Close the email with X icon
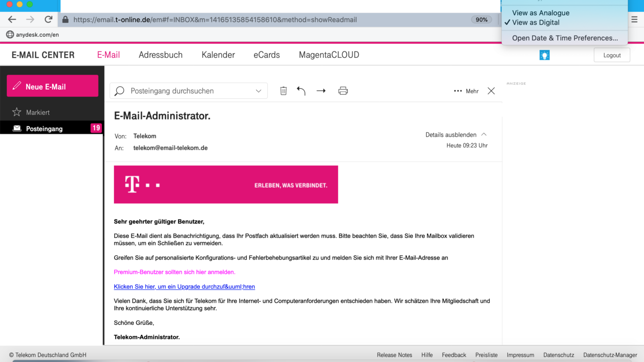The width and height of the screenshot is (644, 362). pos(491,91)
